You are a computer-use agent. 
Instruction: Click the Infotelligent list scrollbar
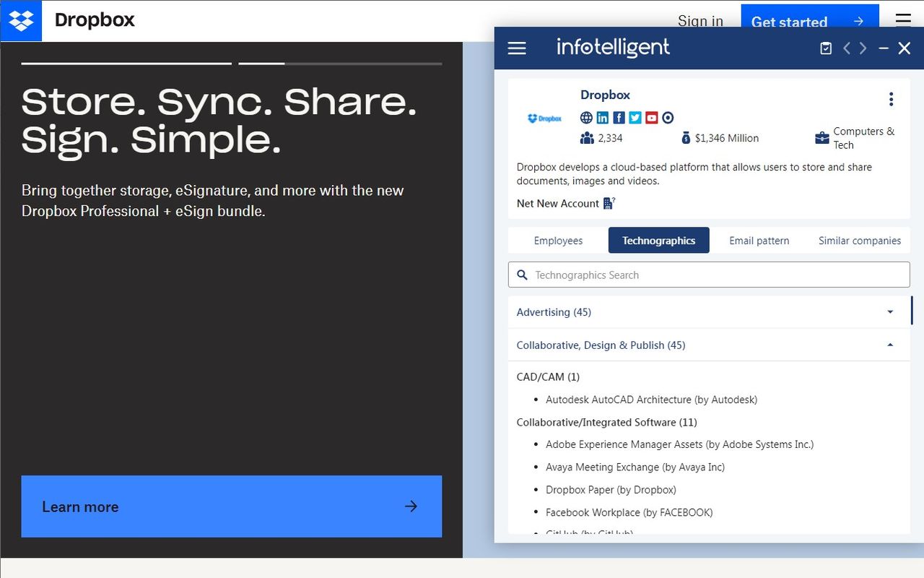click(x=912, y=310)
